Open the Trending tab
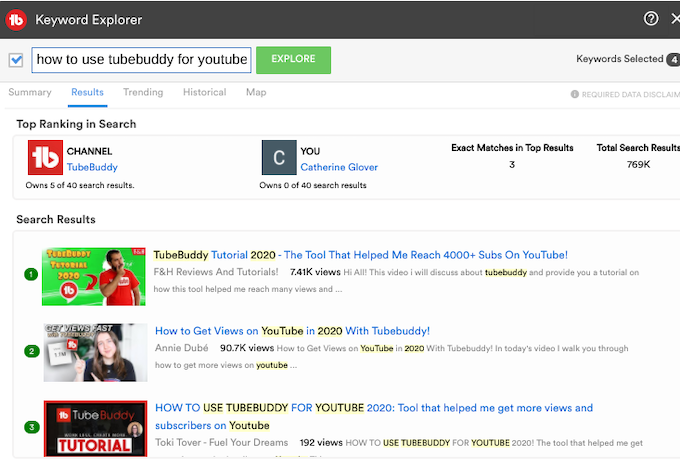 coord(143,93)
